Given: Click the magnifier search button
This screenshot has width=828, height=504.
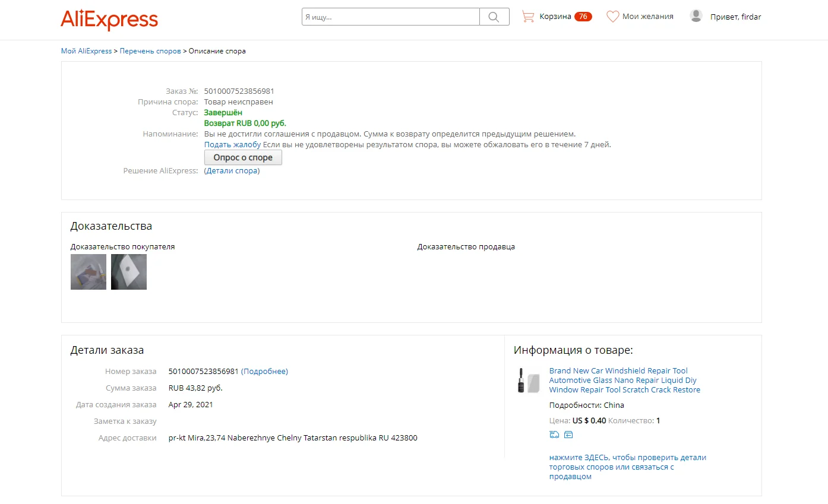Looking at the screenshot, I should [x=494, y=17].
